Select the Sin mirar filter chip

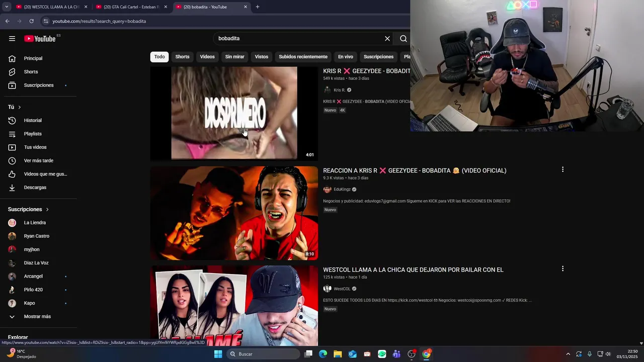tap(234, 57)
